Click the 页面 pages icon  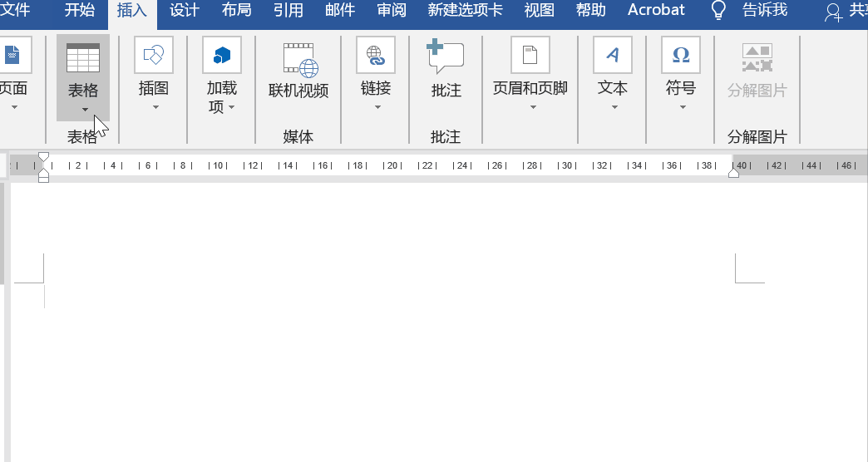coord(12,55)
